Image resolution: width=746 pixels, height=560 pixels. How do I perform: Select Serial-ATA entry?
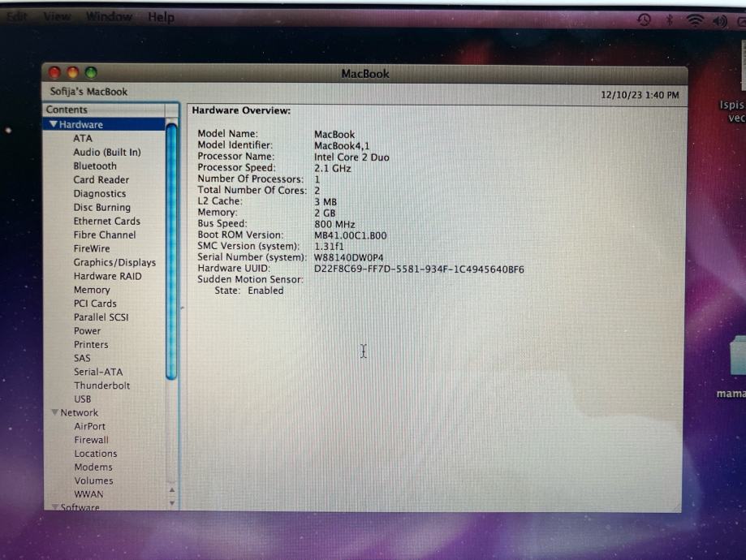click(98, 372)
